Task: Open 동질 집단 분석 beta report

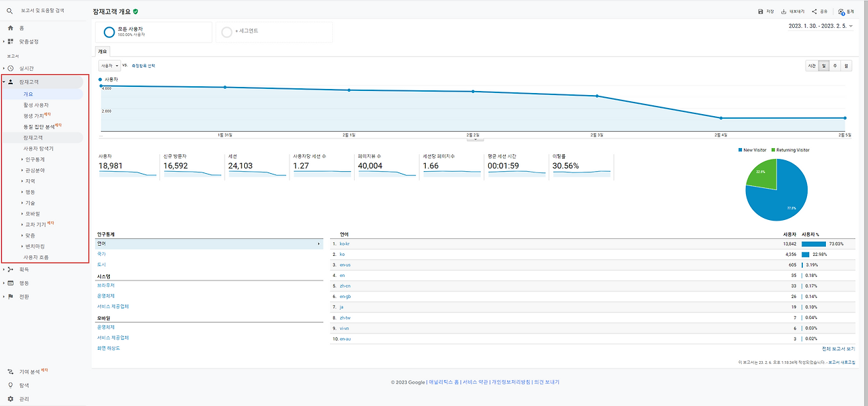Action: click(42, 126)
